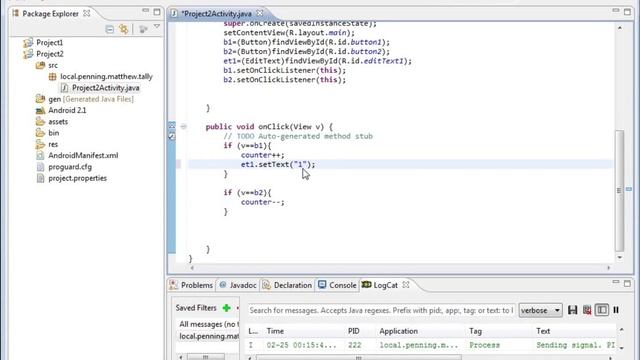
Task: Close the Project2Activity.java editor tab
Action: (x=260, y=13)
